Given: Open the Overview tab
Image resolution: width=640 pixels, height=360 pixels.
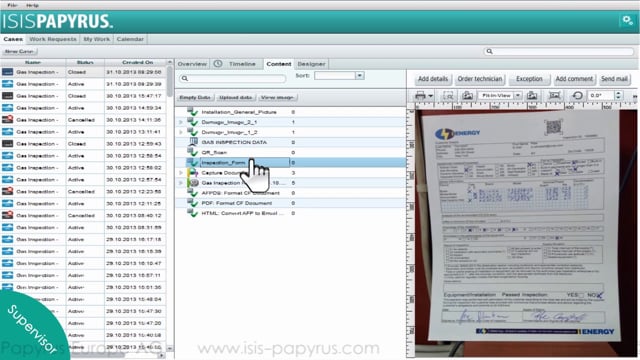Looking at the screenshot, I should [x=192, y=64].
